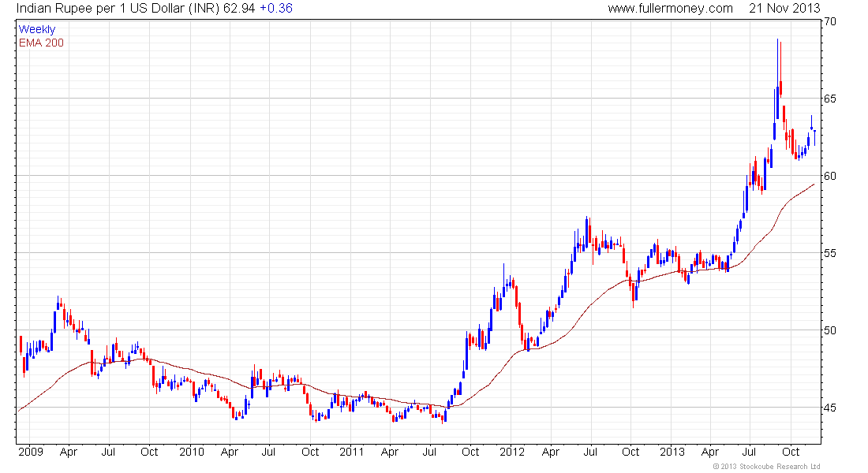This screenshot has height=473, width=868.
Task: Click the date '21 Nov 2013'
Action: coord(784,9)
